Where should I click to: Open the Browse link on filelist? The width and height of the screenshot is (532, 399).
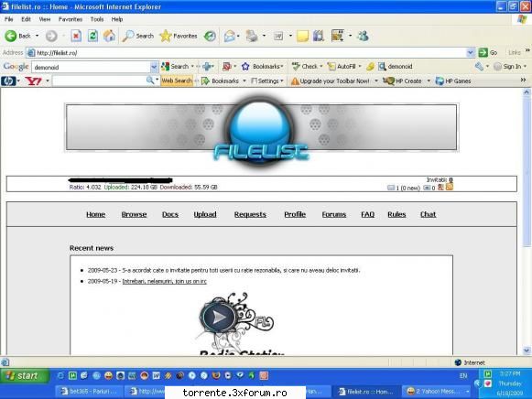[x=134, y=214]
